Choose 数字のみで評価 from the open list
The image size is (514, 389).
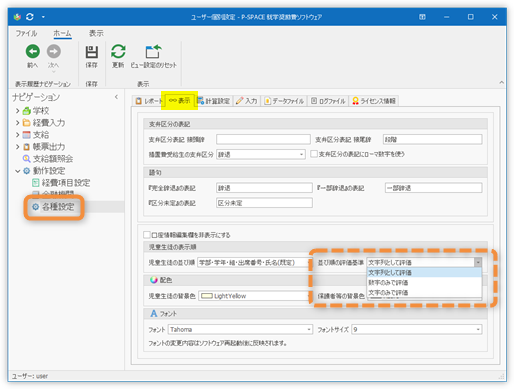tap(424, 283)
